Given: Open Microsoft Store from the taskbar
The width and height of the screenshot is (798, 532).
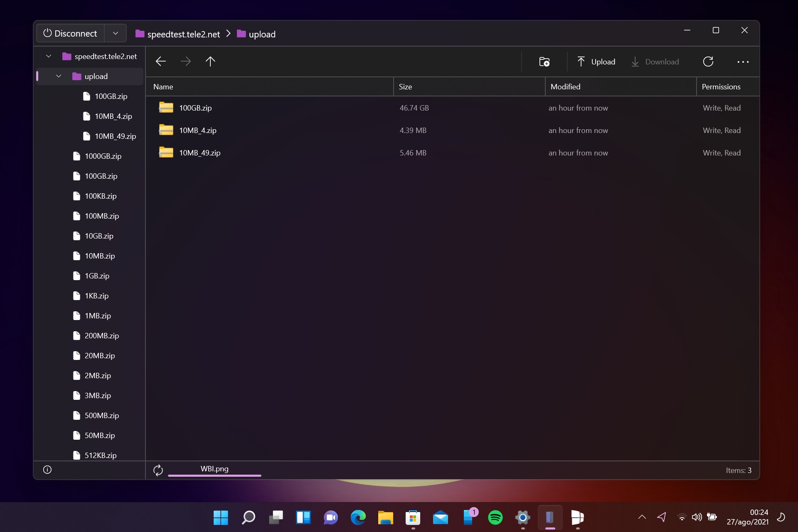Looking at the screenshot, I should tap(413, 517).
